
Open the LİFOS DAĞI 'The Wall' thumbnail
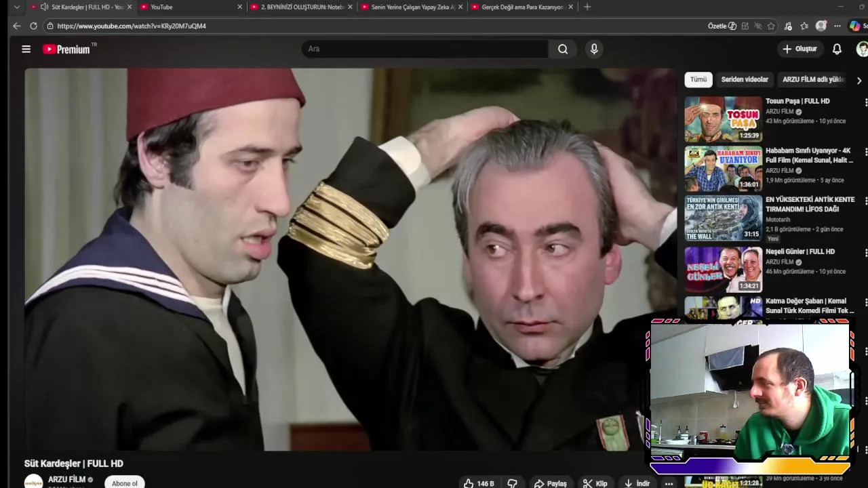tap(723, 218)
